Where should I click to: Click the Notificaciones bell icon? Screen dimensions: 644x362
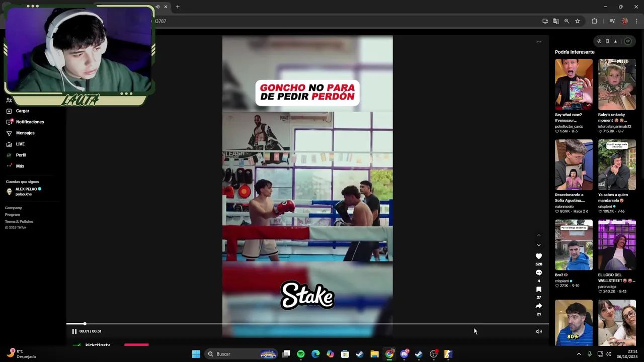[9, 122]
